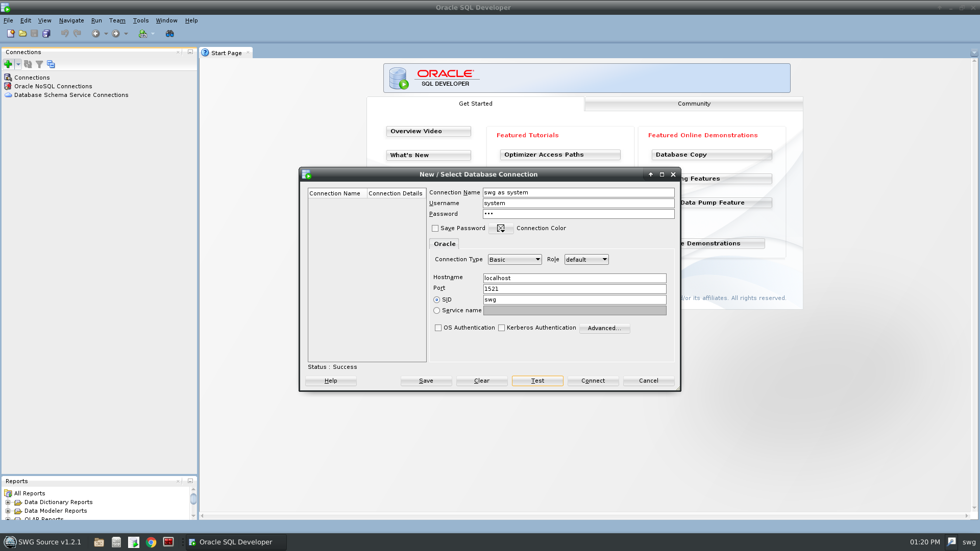
Task: Select Oracle NoSQL Connections tree item
Action: coord(53,87)
